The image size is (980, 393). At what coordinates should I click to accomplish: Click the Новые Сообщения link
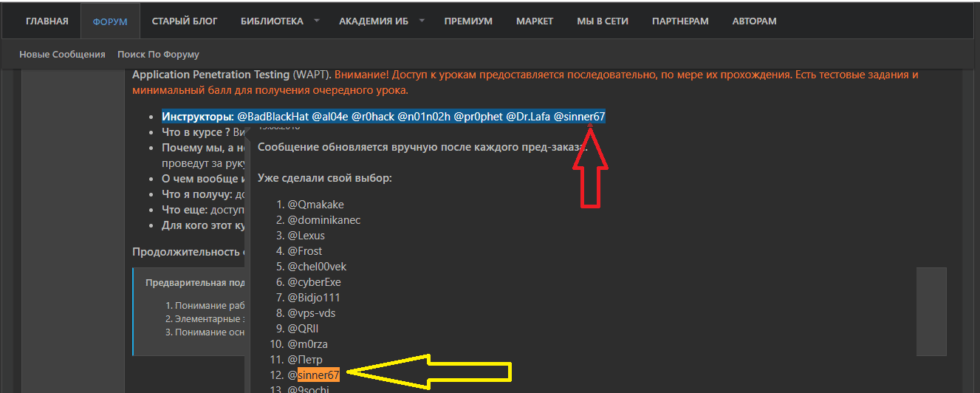click(62, 55)
